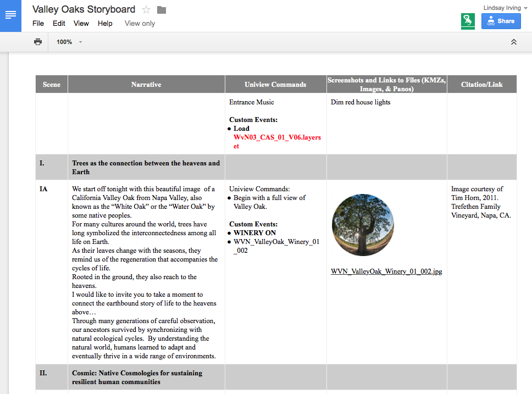Click the Image courtesy of Tim Horn citation
The width and height of the screenshot is (532, 394).
(481, 202)
